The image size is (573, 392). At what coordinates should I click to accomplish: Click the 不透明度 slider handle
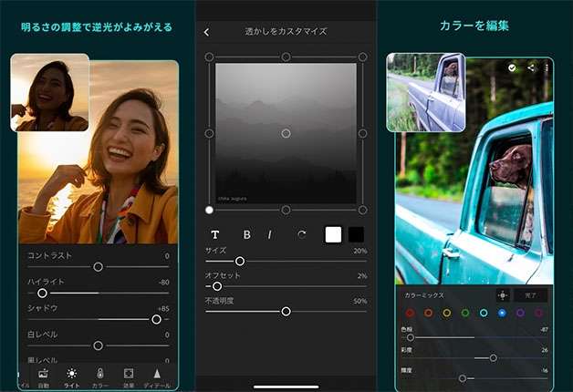(286, 312)
